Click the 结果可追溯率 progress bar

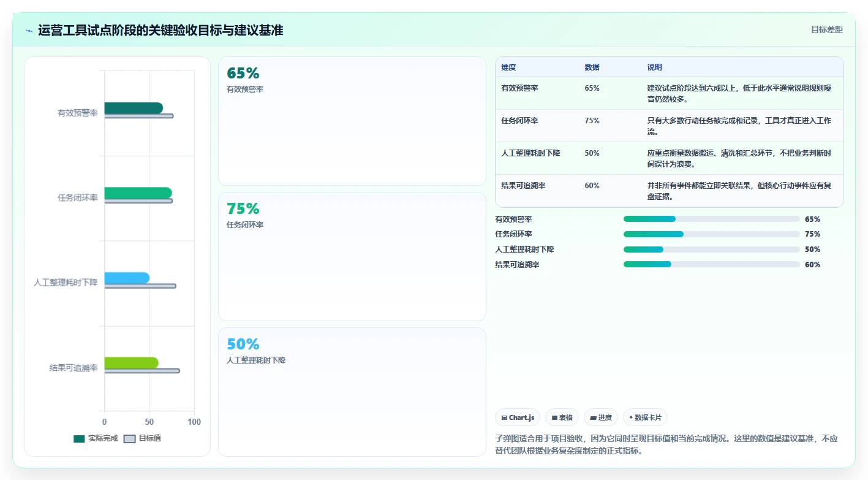click(x=712, y=264)
